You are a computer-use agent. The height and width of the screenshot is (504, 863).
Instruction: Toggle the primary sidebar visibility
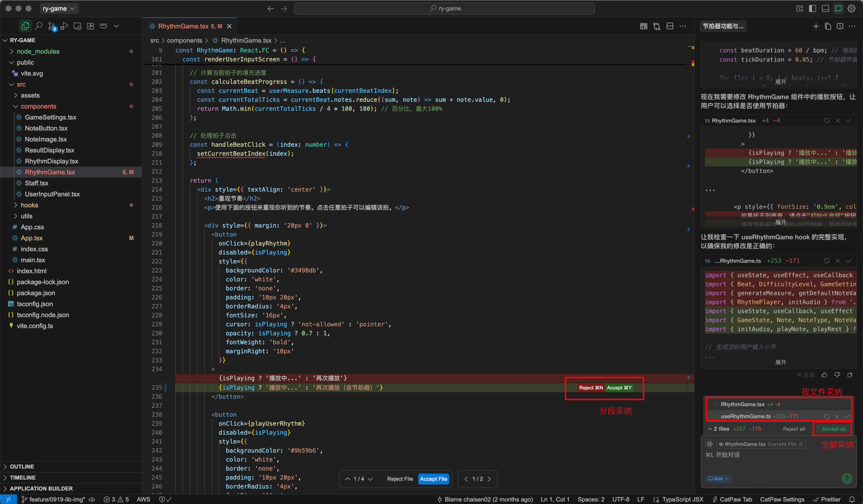click(813, 8)
